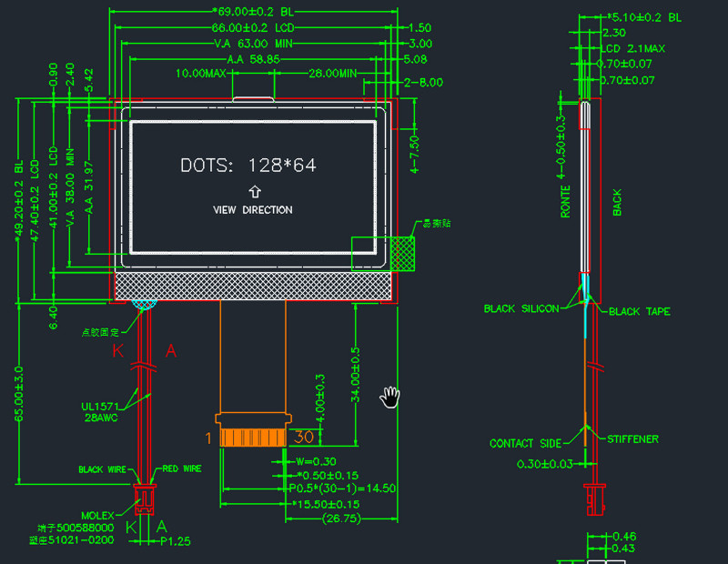Click the STIFFENER annotation
Image resolution: width=728 pixels, height=564 pixels.
click(x=632, y=439)
